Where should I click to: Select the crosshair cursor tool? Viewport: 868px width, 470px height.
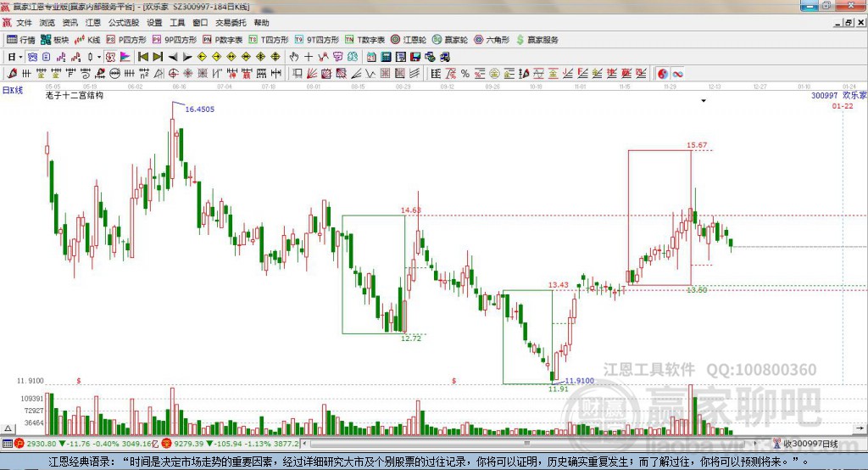[309, 57]
